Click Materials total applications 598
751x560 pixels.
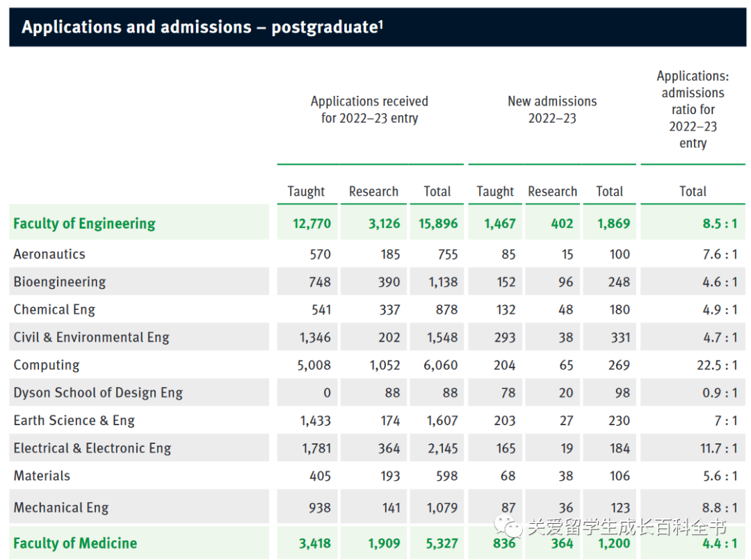(447, 476)
